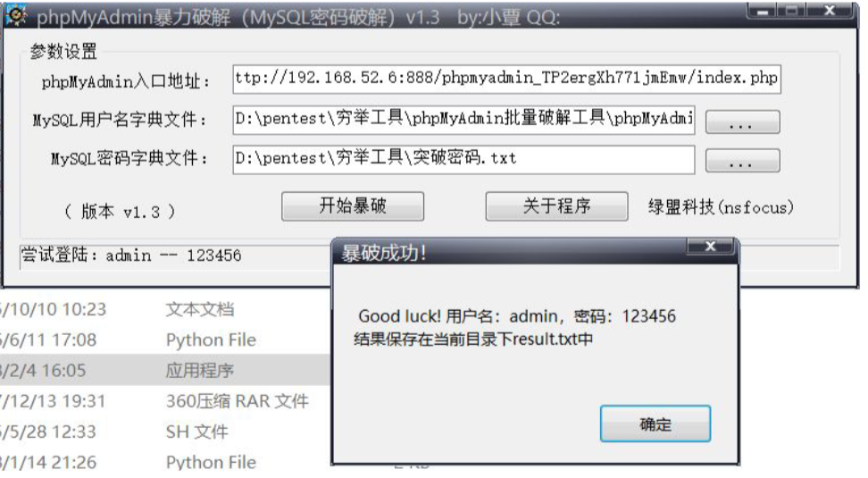Click the password dictionary path field
Image resolution: width=868 pixels, height=478 pixels.
(x=463, y=160)
